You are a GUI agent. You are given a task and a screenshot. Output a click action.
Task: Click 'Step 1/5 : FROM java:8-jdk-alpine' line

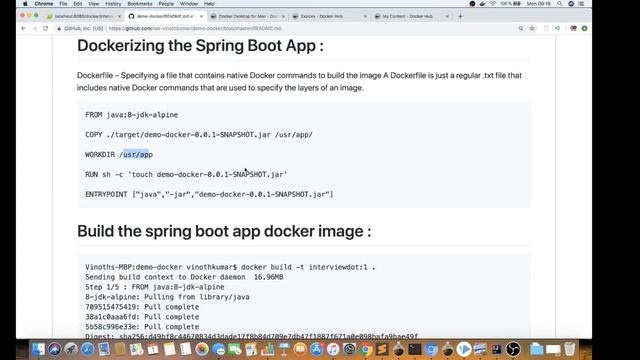tap(155, 287)
